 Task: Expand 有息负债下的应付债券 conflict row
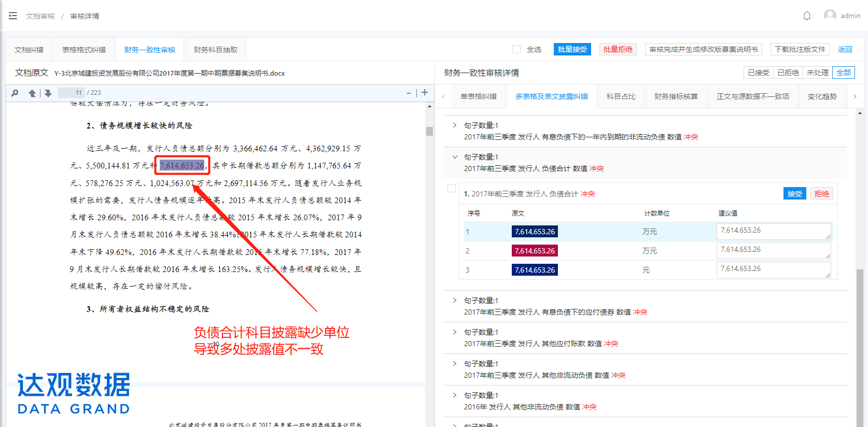coord(455,301)
